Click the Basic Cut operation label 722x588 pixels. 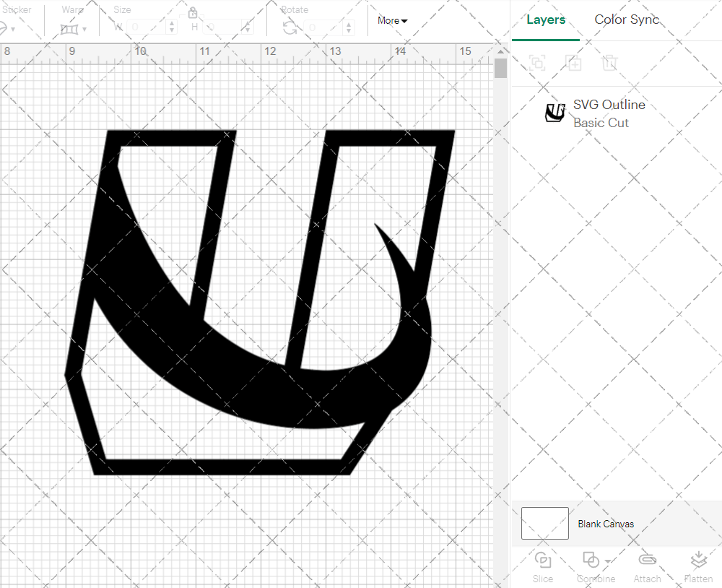click(601, 123)
